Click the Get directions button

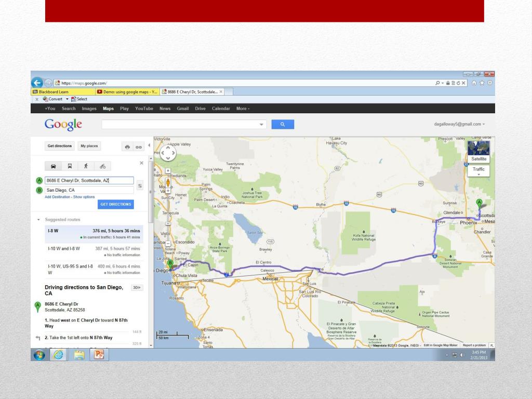(x=60, y=146)
